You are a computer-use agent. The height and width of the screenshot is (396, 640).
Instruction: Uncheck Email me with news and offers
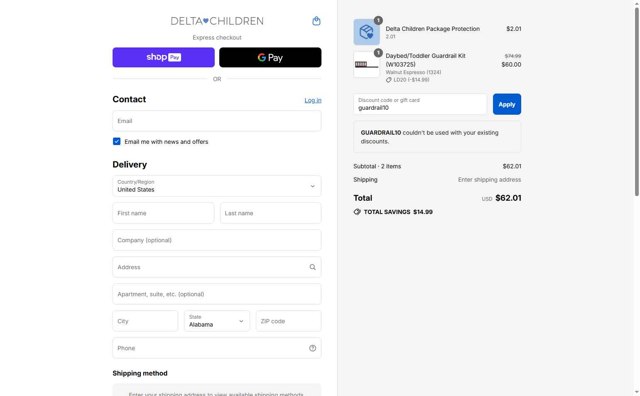tap(117, 141)
